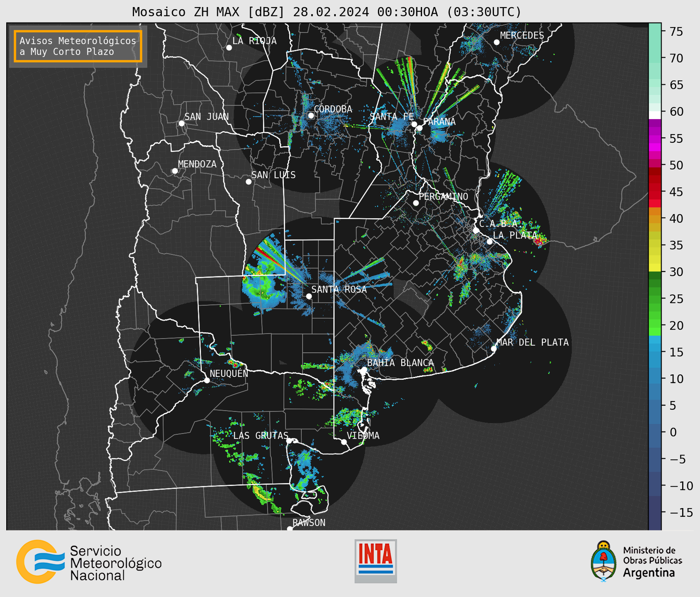The image size is (700, 597).
Task: Click the LA PLATA city marker dot
Action: [x=490, y=242]
